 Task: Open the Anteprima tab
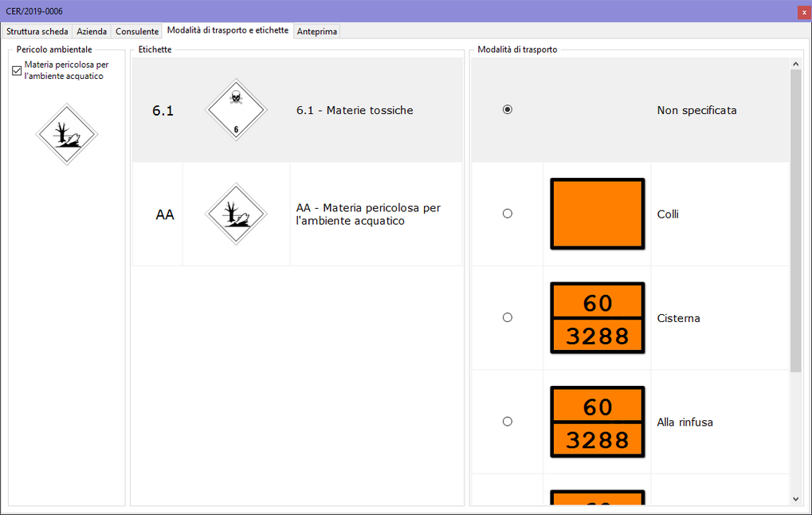317,32
